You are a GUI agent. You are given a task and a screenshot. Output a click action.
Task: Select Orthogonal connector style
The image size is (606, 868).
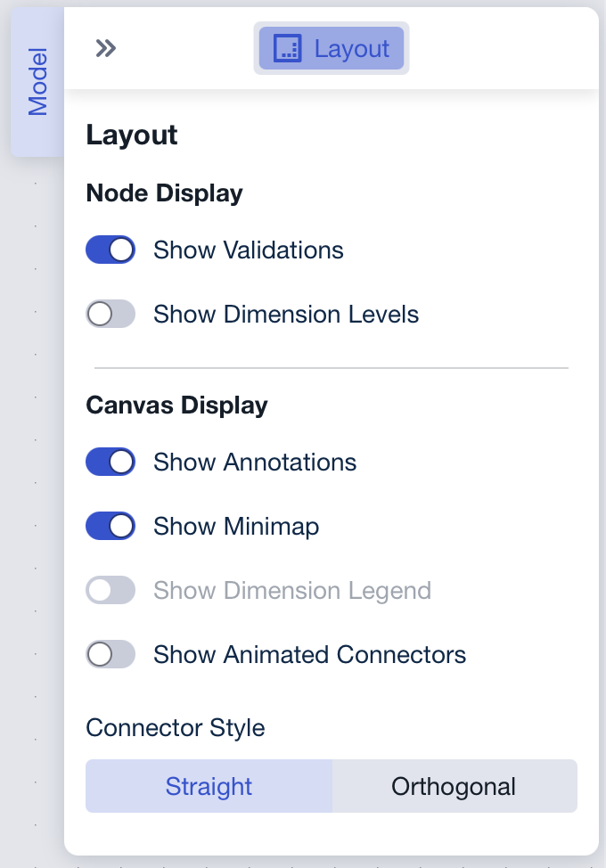coord(454,786)
